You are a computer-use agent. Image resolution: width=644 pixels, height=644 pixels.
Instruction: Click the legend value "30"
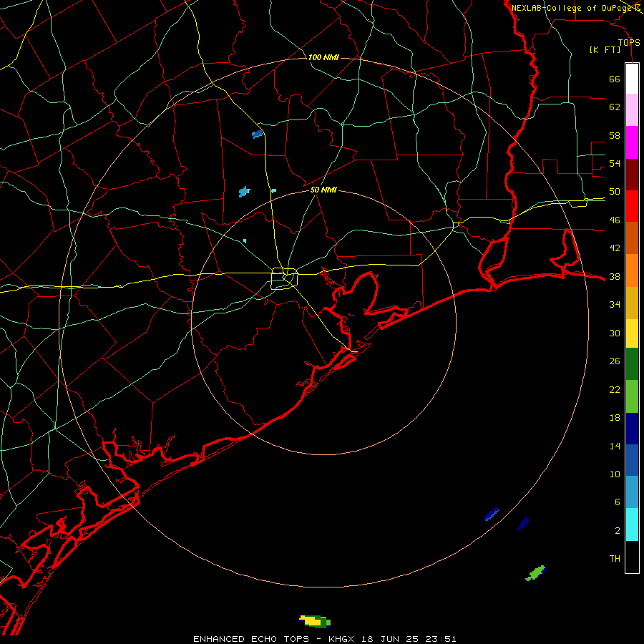pyautogui.click(x=615, y=333)
